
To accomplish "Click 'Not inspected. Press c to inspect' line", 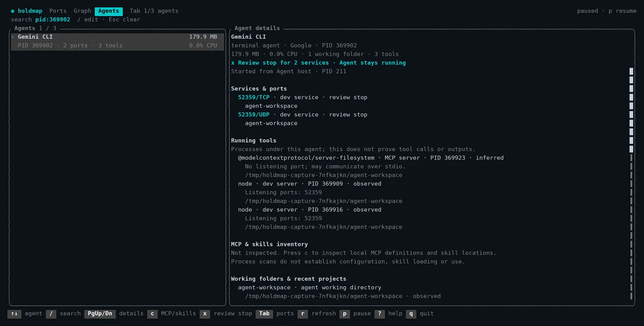I will coord(364,253).
